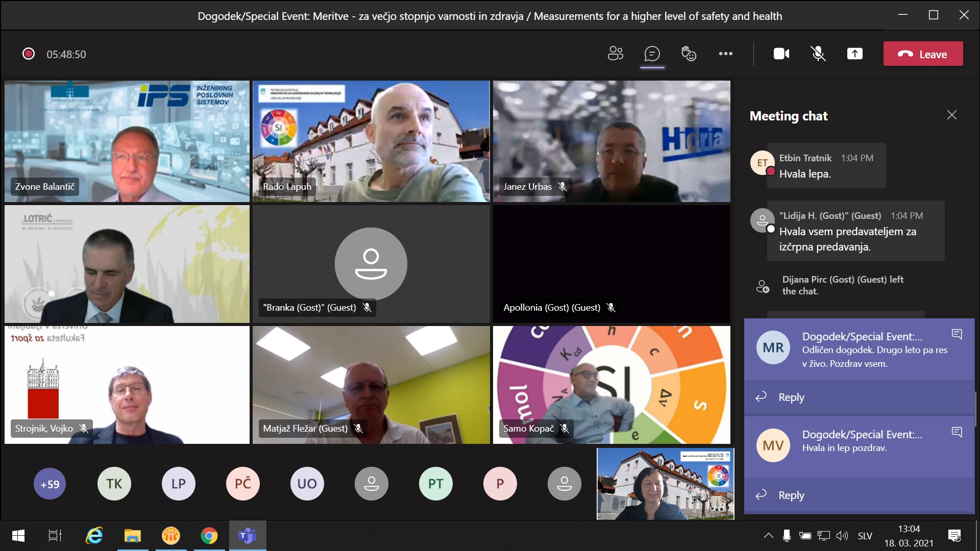Leave the meeting

click(x=923, y=54)
